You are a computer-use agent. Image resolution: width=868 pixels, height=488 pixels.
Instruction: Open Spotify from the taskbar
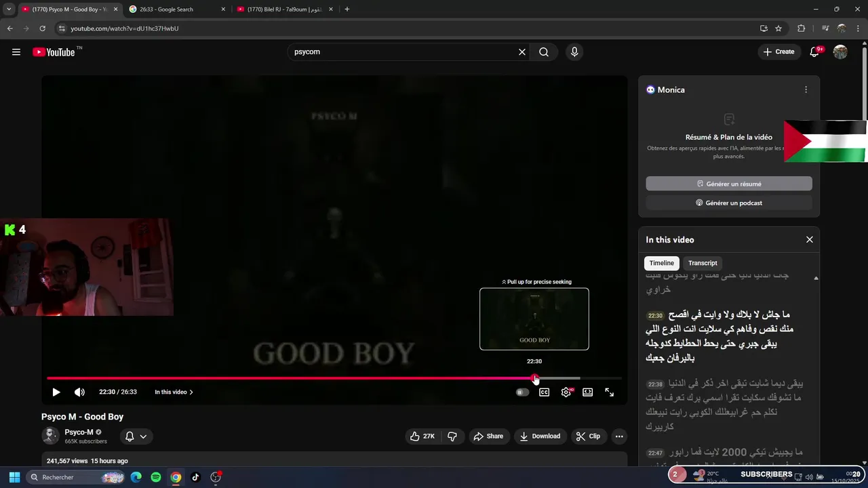click(156, 477)
